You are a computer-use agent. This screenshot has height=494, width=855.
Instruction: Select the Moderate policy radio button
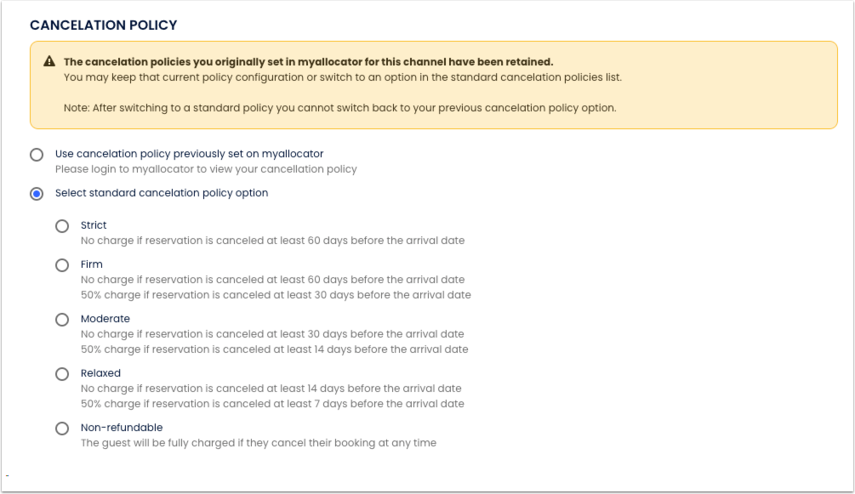coord(62,319)
